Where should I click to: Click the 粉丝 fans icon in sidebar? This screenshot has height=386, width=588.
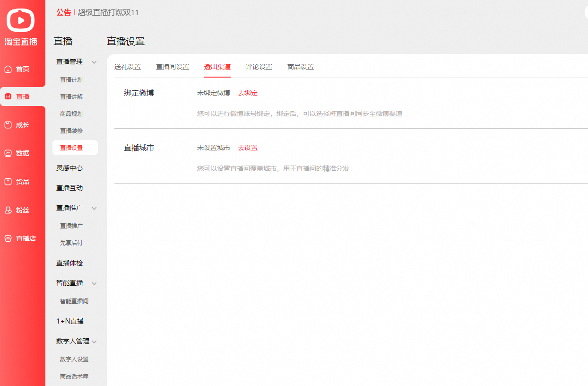pos(8,210)
